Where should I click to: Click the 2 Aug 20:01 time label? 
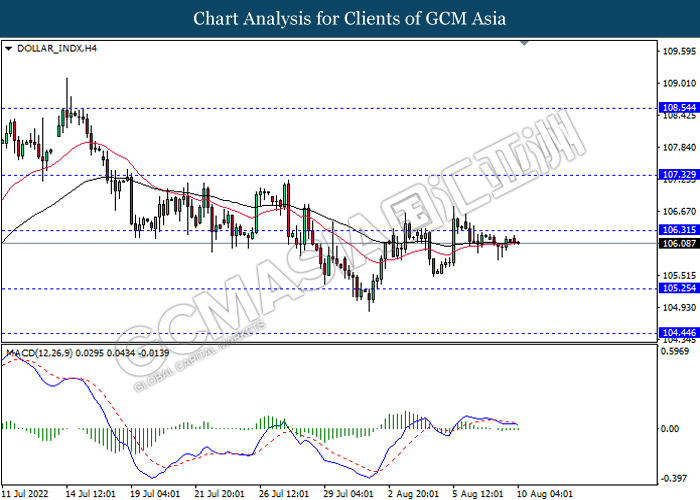click(413, 494)
